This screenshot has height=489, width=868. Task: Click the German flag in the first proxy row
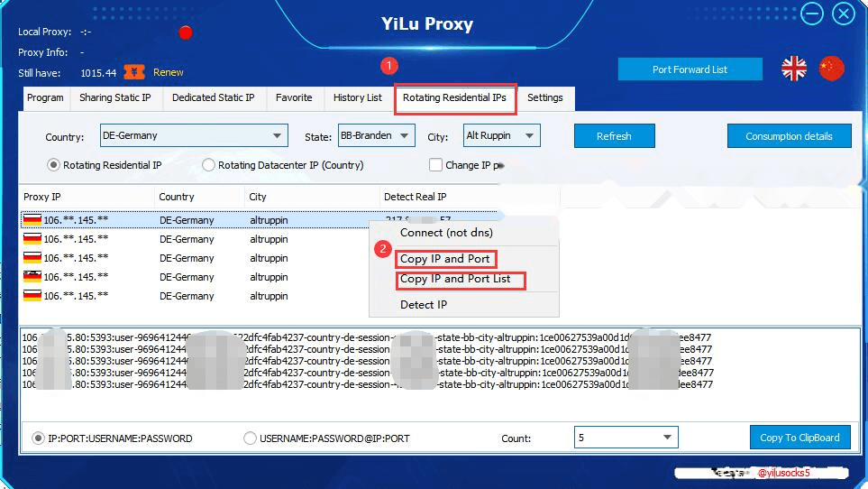[32, 220]
